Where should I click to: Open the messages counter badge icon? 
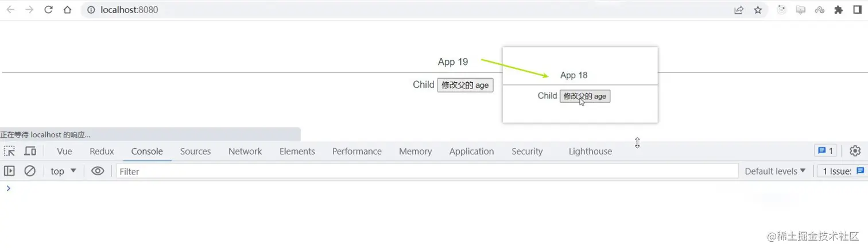[826, 151]
